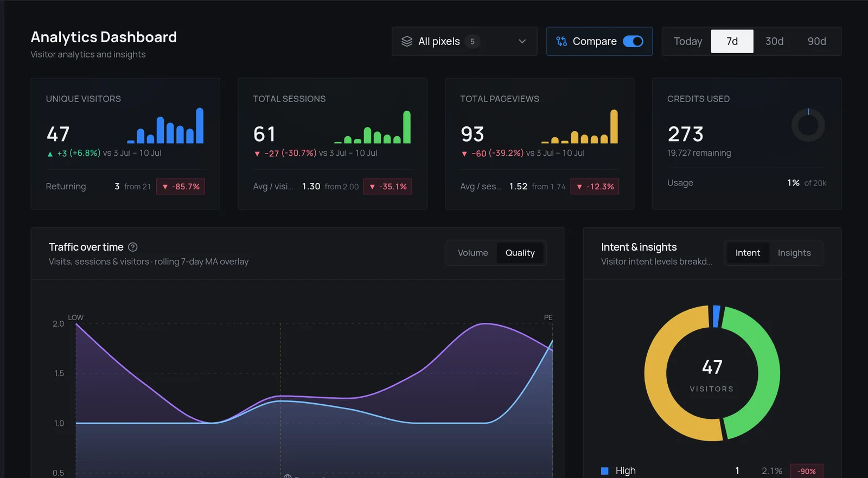
Task: Click the dropdown chevron in All pixels selector
Action: (x=522, y=41)
